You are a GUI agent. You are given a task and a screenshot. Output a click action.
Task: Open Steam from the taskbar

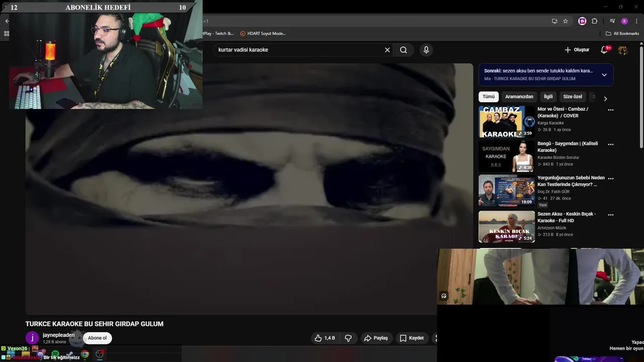click(x=70, y=354)
